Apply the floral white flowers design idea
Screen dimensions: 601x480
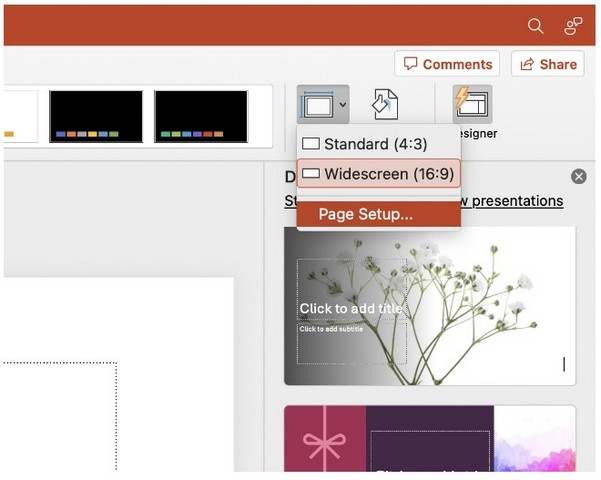tap(429, 306)
